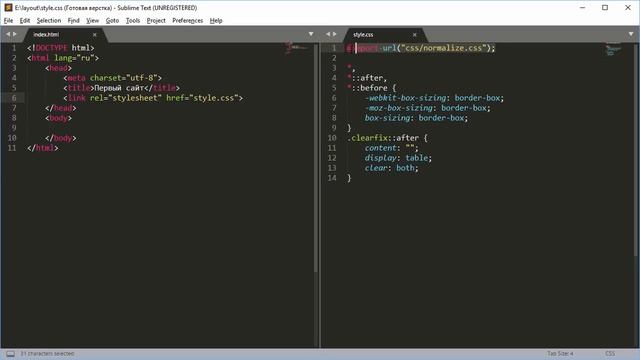The height and width of the screenshot is (360, 640).
Task: Click the title 'Первый сайт' line
Action: pyautogui.click(x=121, y=88)
